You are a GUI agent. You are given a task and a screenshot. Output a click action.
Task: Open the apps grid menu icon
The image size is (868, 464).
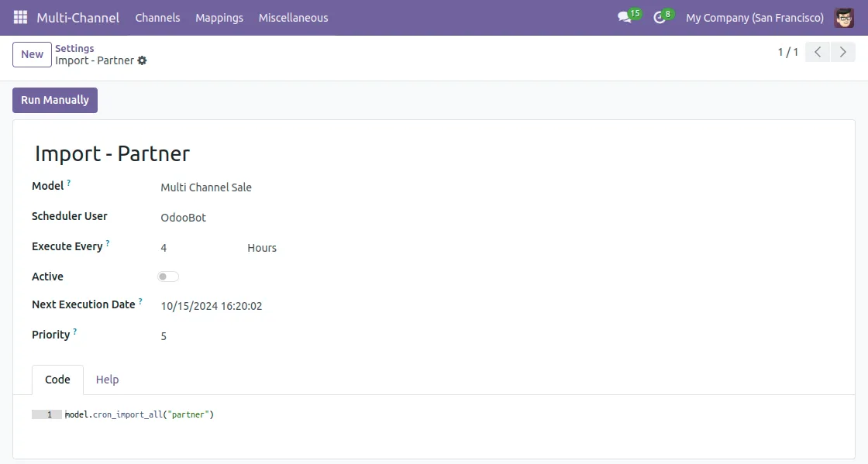(x=20, y=18)
